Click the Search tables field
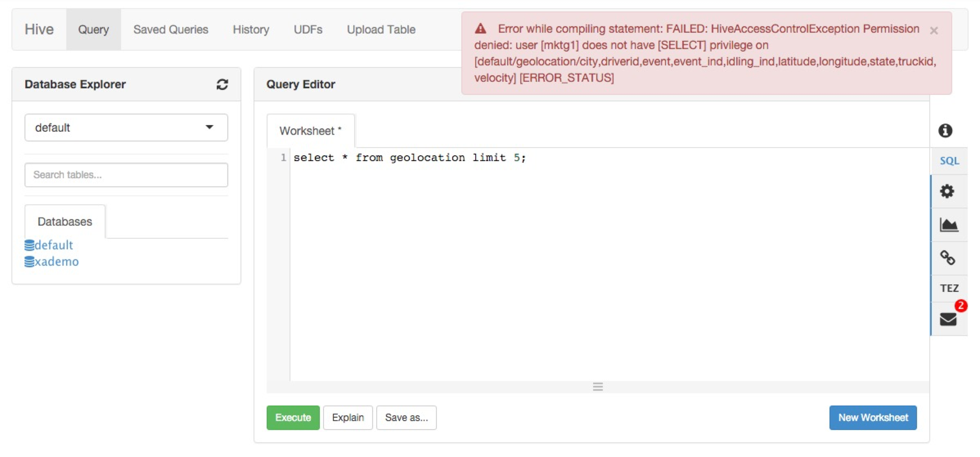This screenshot has height=457, width=980. [126, 175]
